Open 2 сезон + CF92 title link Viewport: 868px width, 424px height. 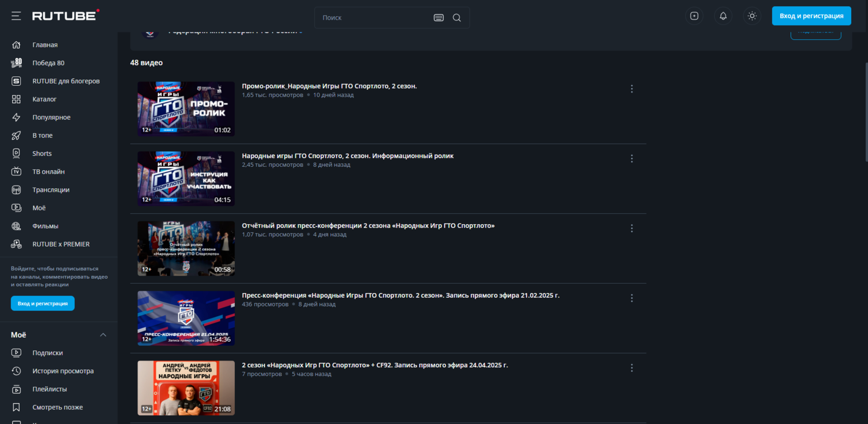pos(375,365)
